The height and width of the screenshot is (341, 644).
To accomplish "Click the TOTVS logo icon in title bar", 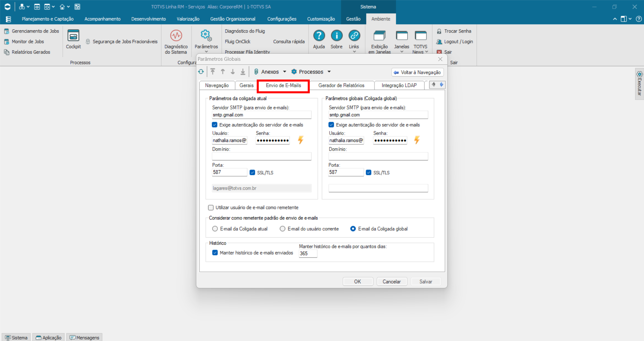I will pyautogui.click(x=7, y=7).
